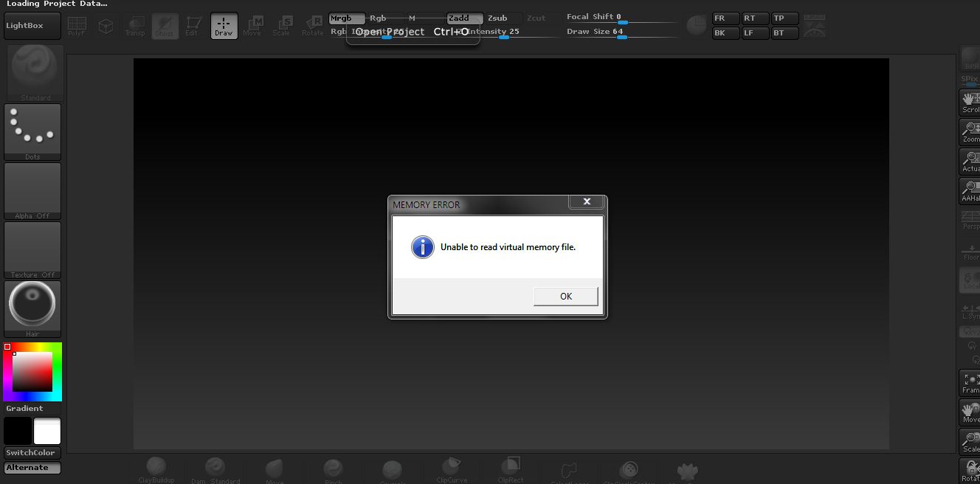This screenshot has width=980, height=484.
Task: Click the SwitchColor button
Action: (x=32, y=453)
